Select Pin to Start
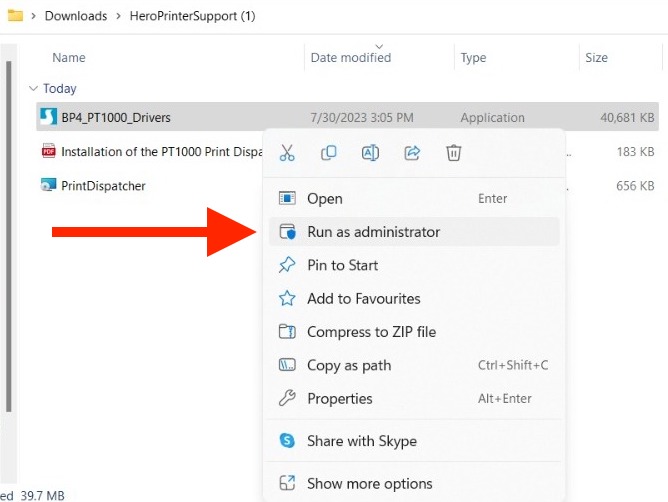The height and width of the screenshot is (502, 668). 342,265
